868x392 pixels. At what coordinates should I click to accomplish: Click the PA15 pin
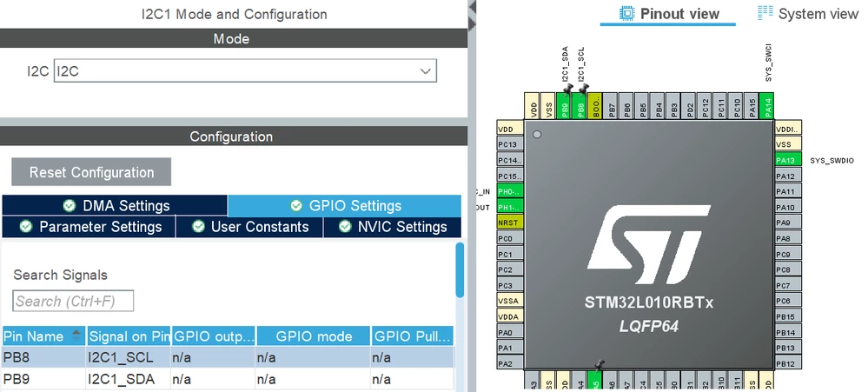tap(752, 106)
